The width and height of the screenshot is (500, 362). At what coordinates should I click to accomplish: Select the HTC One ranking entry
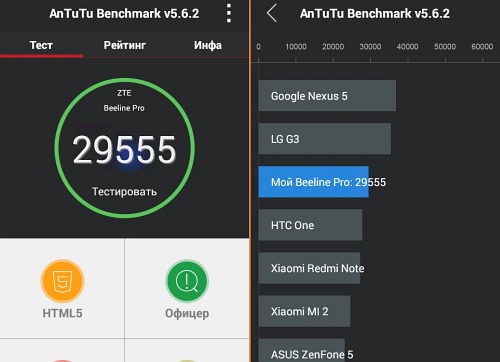(310, 225)
